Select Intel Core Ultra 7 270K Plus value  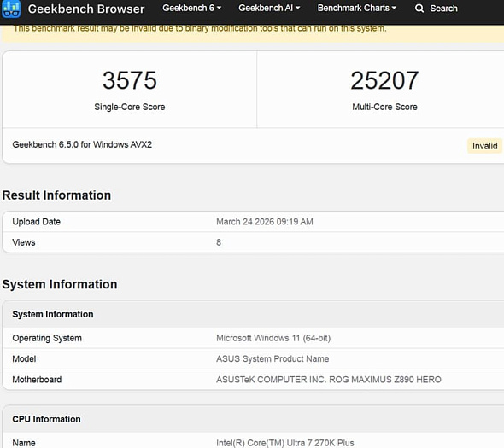285,443
